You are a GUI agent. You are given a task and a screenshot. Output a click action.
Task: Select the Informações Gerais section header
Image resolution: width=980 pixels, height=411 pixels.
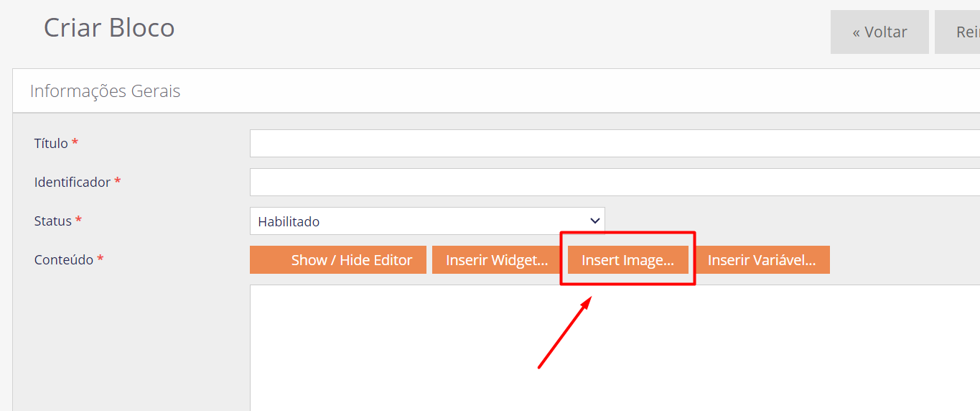(x=105, y=91)
